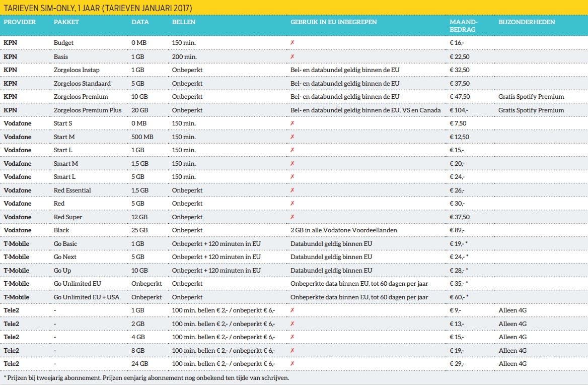The width and height of the screenshot is (588, 385).
Task: Click '2 GB in alle Vodafone Voordeellanden'
Action: tap(343, 230)
